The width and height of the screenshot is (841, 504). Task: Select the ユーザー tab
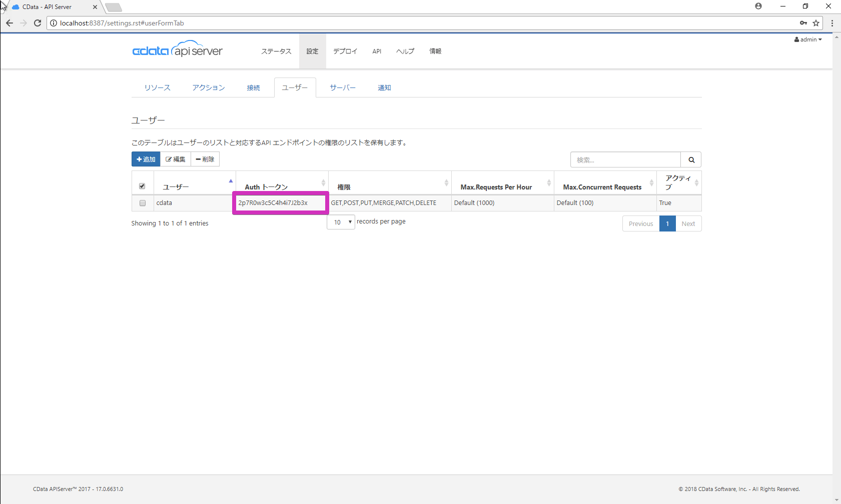coord(295,87)
